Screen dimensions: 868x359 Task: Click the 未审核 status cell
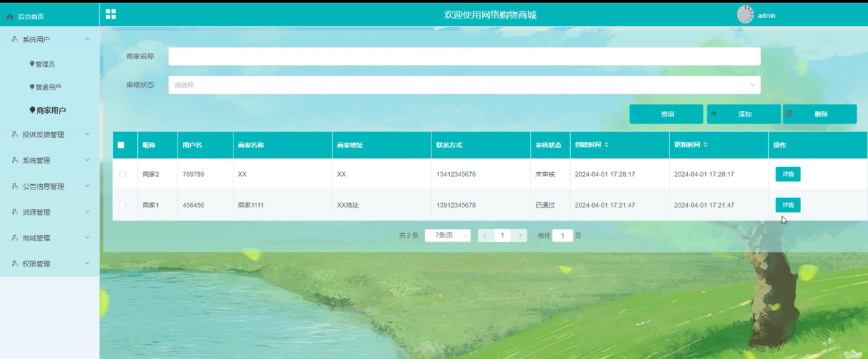545,174
